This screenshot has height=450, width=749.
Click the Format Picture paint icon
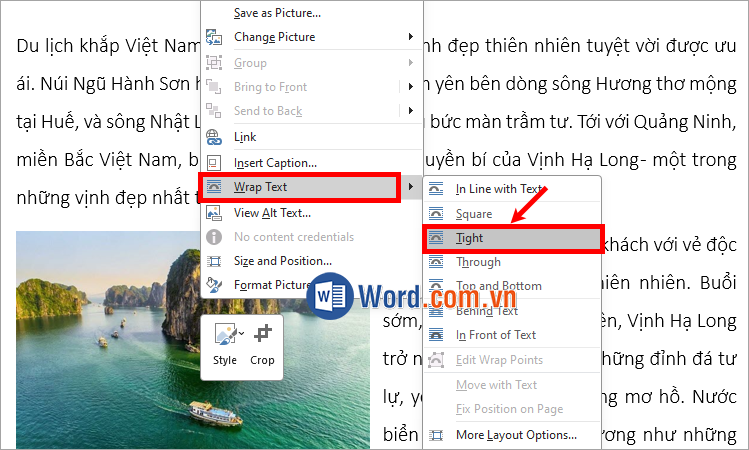[214, 285]
